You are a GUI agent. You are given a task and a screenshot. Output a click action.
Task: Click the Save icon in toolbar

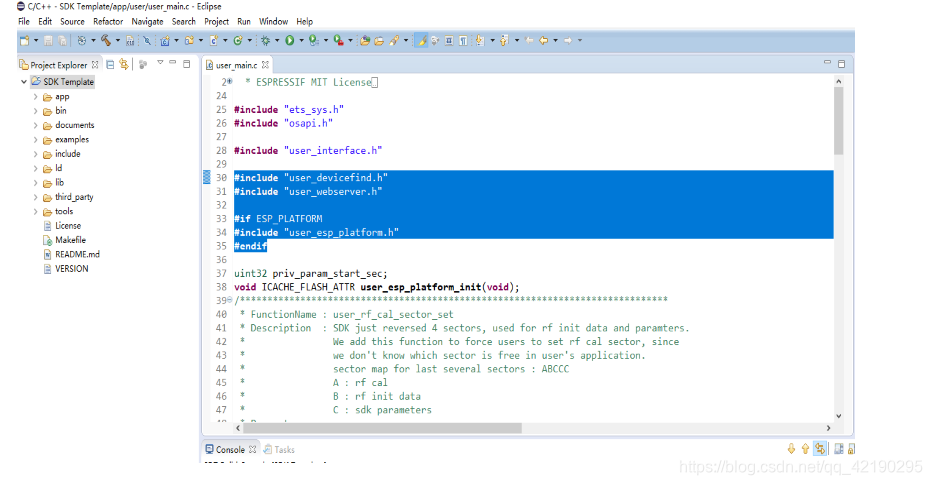click(x=48, y=40)
